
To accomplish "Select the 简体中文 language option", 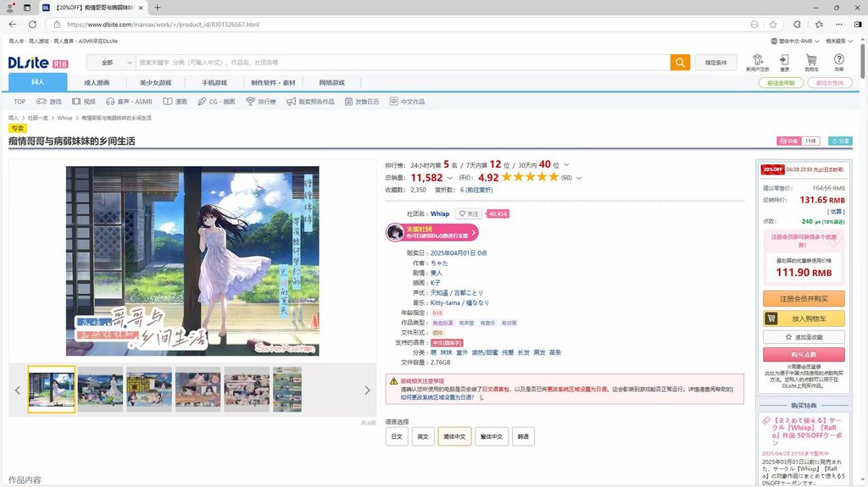I will [x=454, y=437].
